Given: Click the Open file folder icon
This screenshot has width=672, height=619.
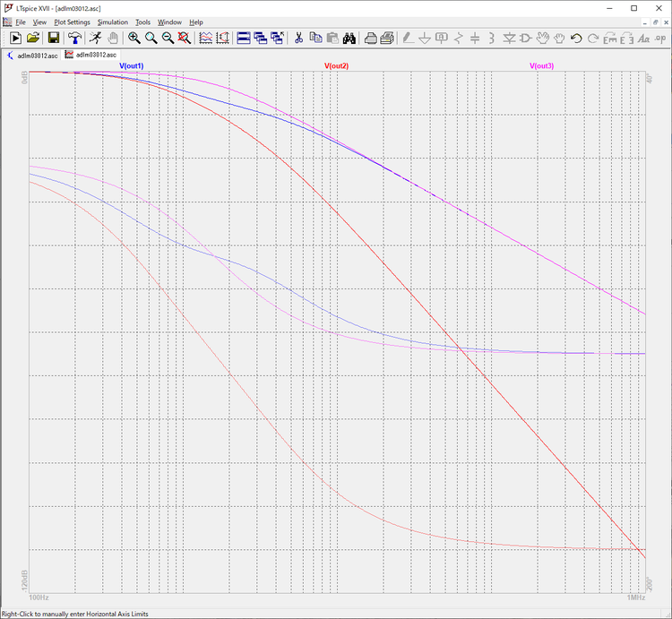Looking at the screenshot, I should click(x=33, y=38).
